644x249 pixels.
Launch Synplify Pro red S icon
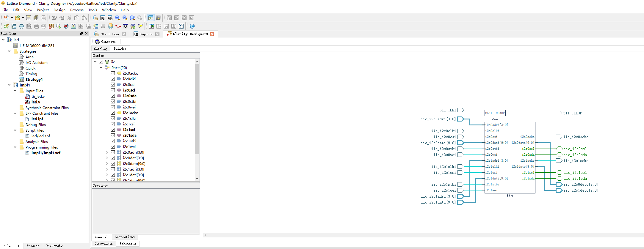tap(118, 26)
